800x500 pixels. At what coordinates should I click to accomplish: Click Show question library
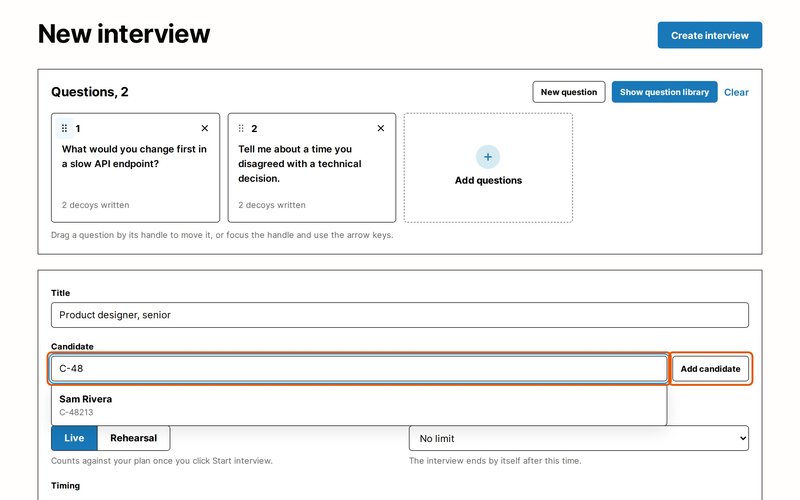(x=664, y=92)
